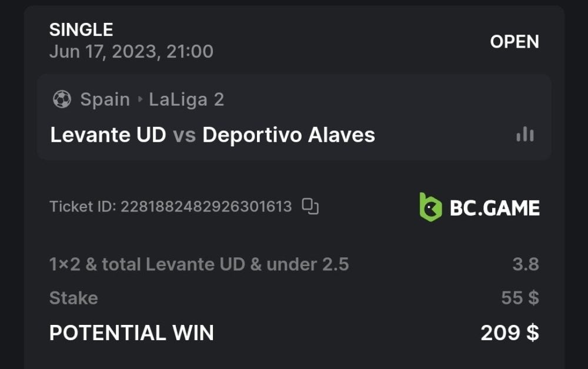Click the soccer ball sport icon

62,99
